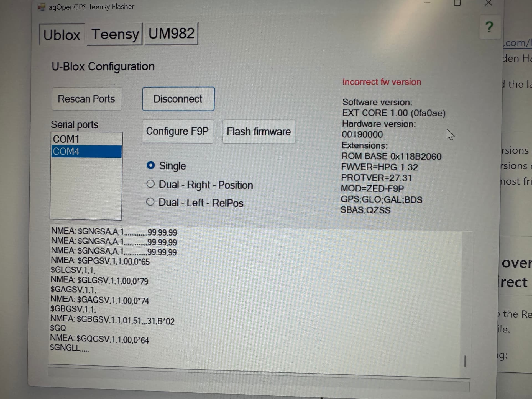The height and width of the screenshot is (399, 532).
Task: Minimize the Teensy Flasher window
Action: (x=427, y=3)
